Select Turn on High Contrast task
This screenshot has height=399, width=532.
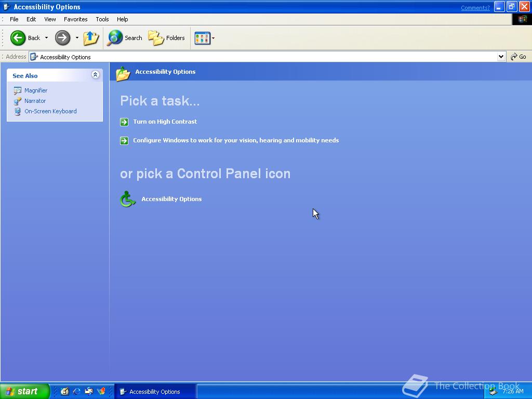(x=165, y=122)
